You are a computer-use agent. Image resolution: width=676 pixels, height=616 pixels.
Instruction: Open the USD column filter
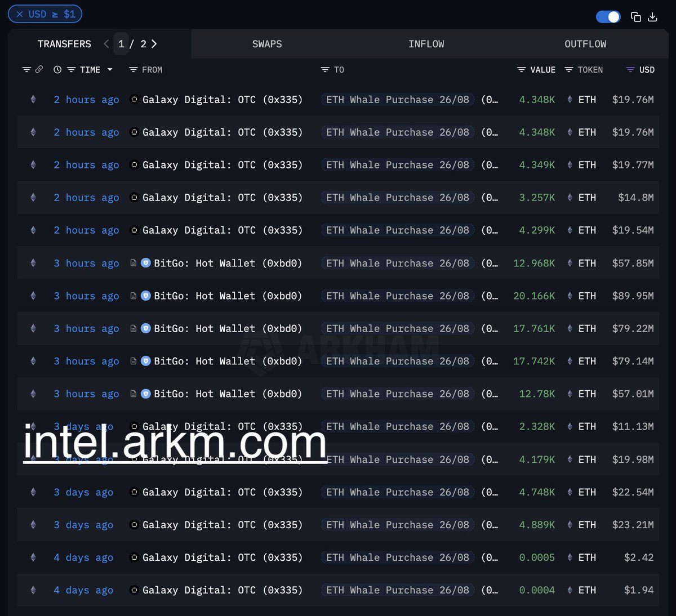click(630, 70)
